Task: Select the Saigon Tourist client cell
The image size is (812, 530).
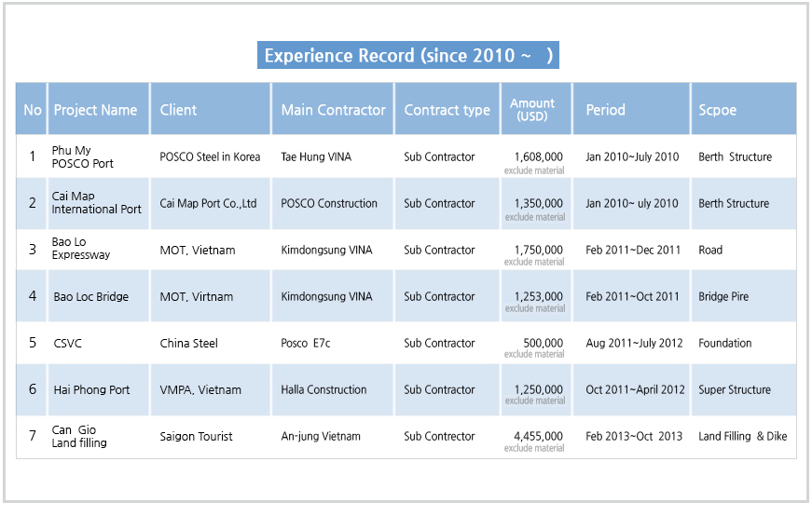Action: (x=211, y=436)
